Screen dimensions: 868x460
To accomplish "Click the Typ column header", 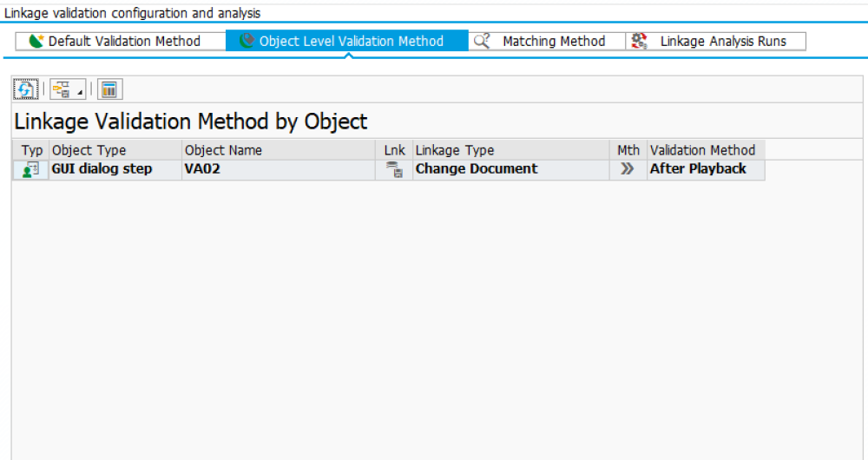I will 31,150.
